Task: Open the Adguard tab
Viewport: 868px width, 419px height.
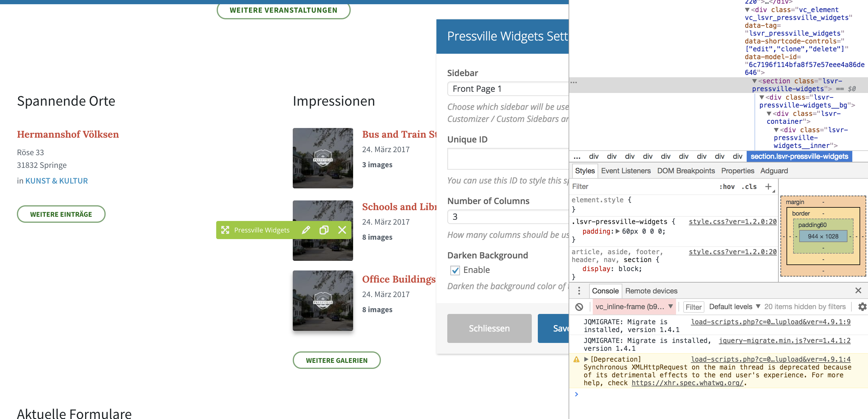Action: [x=774, y=171]
